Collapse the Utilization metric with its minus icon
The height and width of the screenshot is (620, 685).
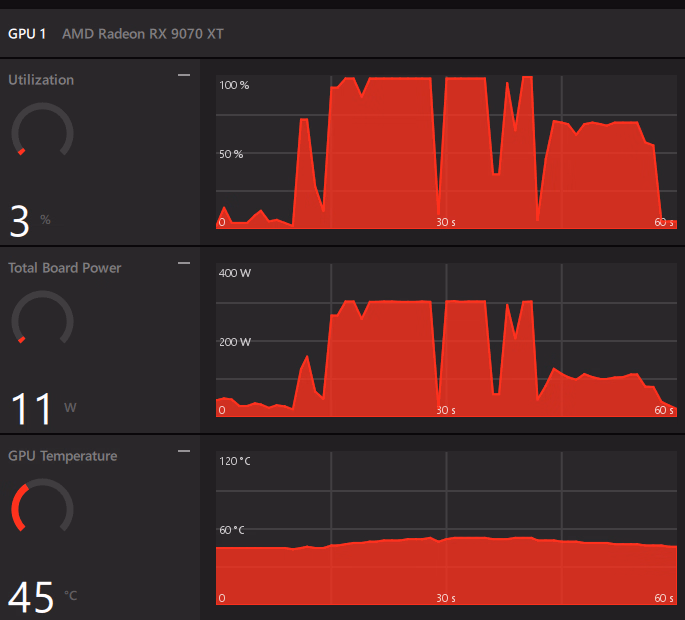pyautogui.click(x=183, y=75)
